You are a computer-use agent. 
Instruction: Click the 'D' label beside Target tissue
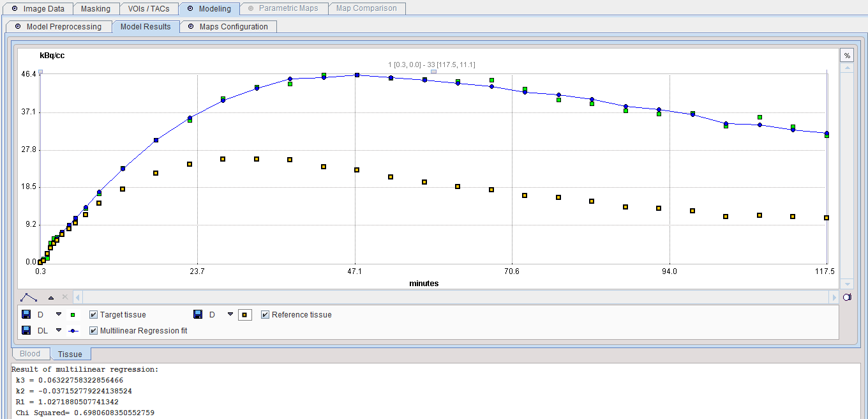(40, 315)
